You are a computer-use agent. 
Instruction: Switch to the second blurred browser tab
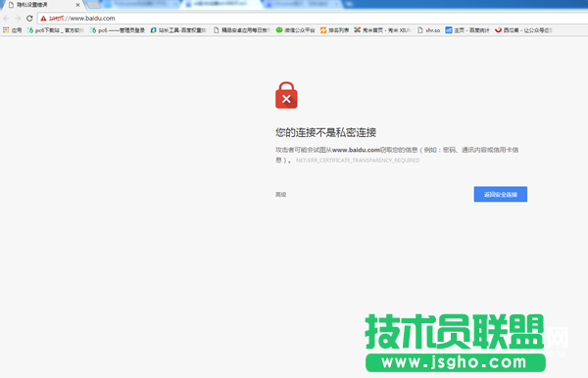click(139, 5)
